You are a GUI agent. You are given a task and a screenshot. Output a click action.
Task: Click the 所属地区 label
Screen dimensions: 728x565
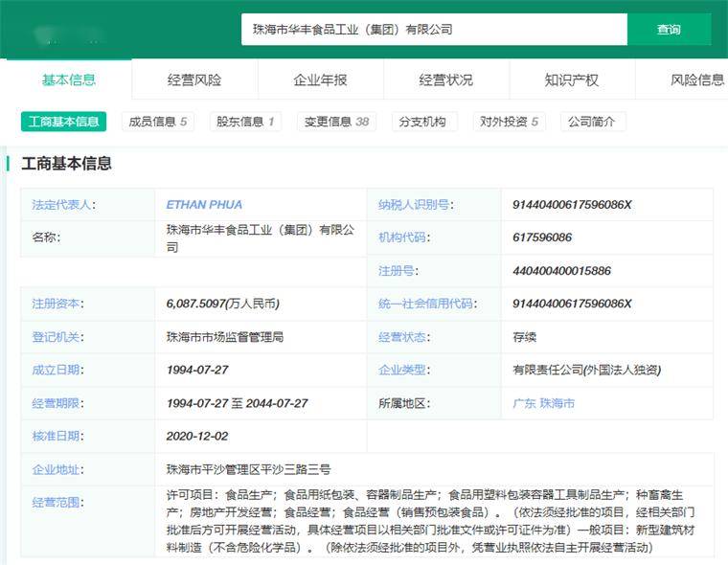[x=404, y=403]
